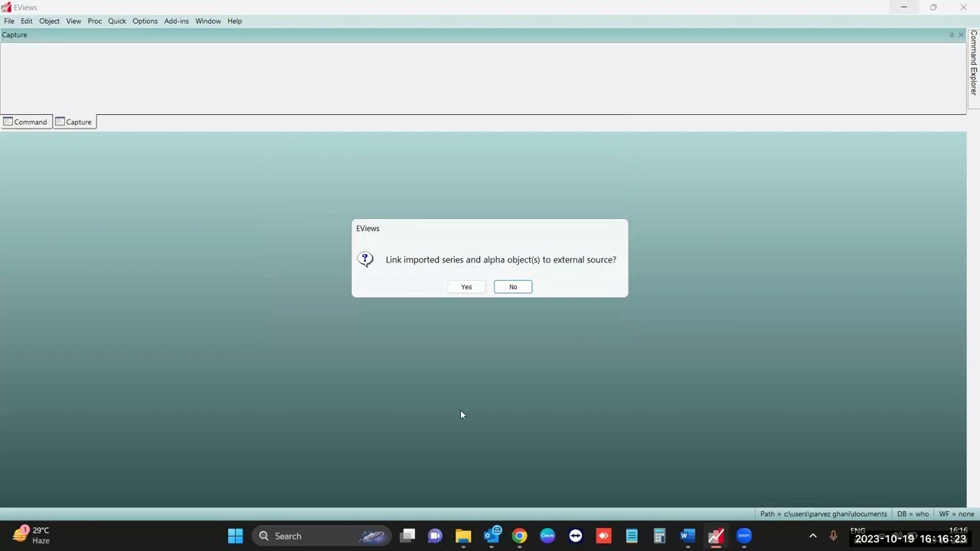
Task: Open the Proc menu
Action: [x=95, y=21]
